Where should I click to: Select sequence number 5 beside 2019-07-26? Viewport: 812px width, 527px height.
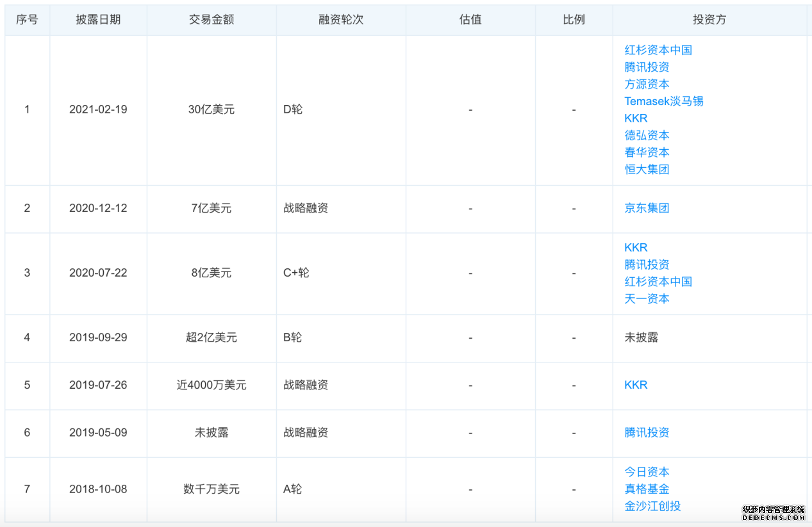tap(27, 385)
